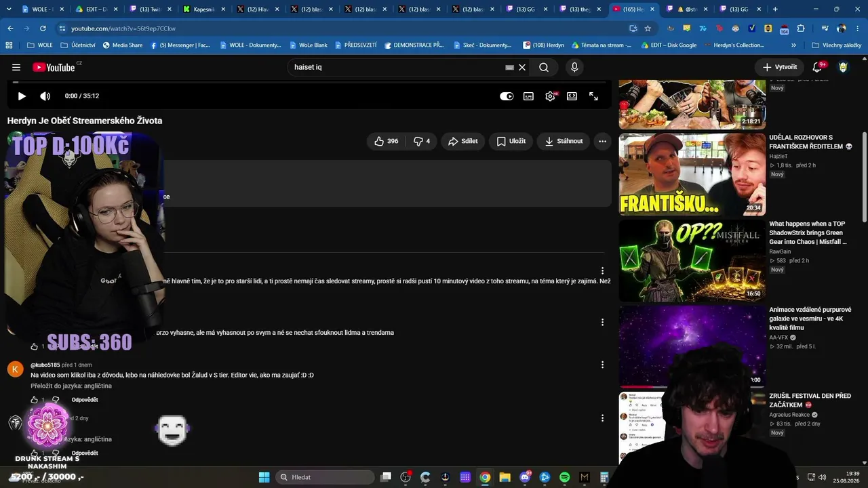Open the Všechny záložky folder
868x488 pixels.
coord(837,45)
